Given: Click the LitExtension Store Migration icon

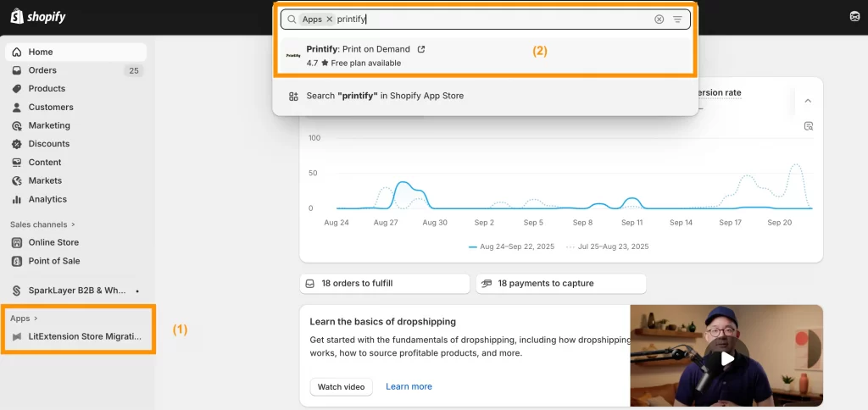Looking at the screenshot, I should pyautogui.click(x=17, y=336).
